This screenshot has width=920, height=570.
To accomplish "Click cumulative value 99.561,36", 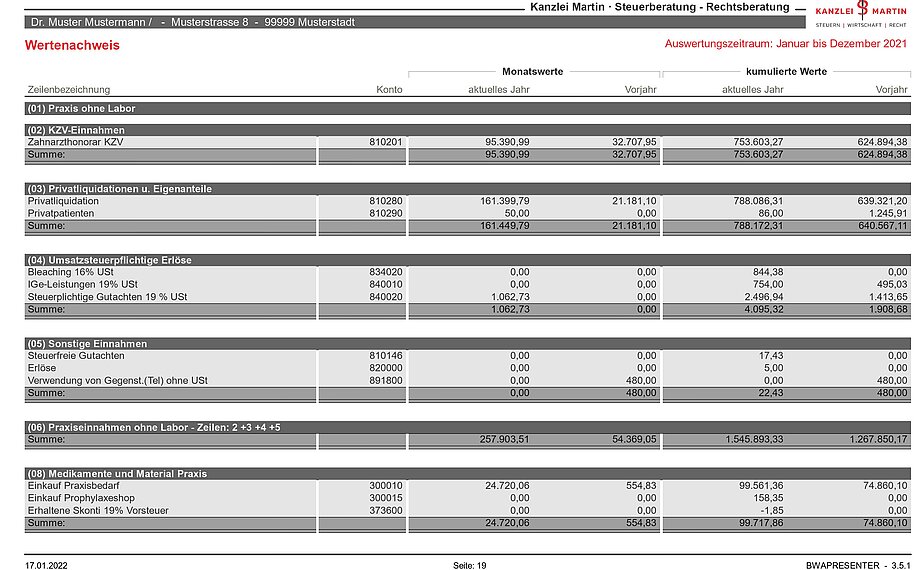I will (x=761, y=486).
